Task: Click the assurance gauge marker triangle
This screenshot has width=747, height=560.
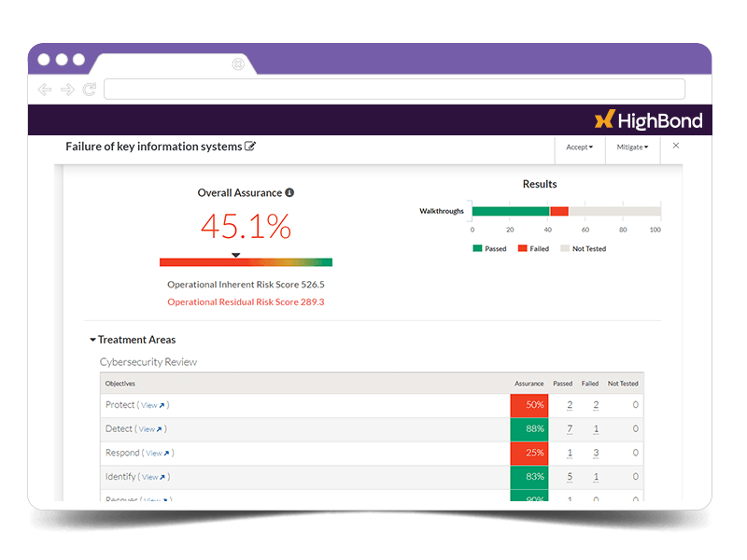Action: (x=236, y=255)
